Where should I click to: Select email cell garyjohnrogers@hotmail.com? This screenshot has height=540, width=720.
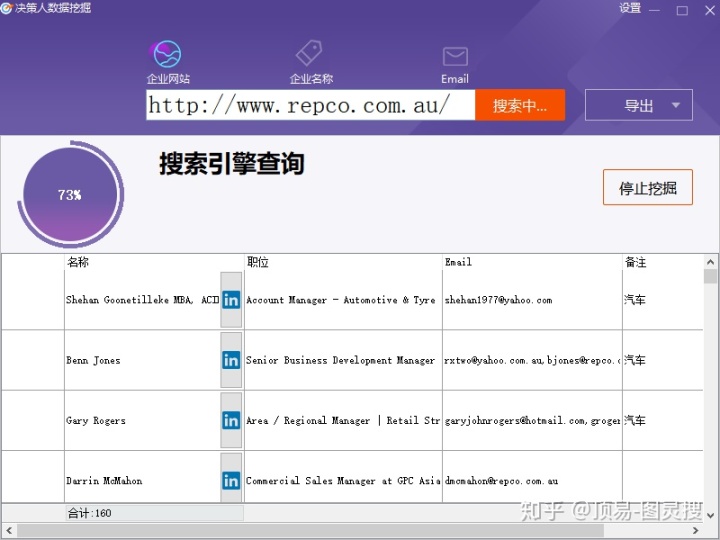pos(532,420)
